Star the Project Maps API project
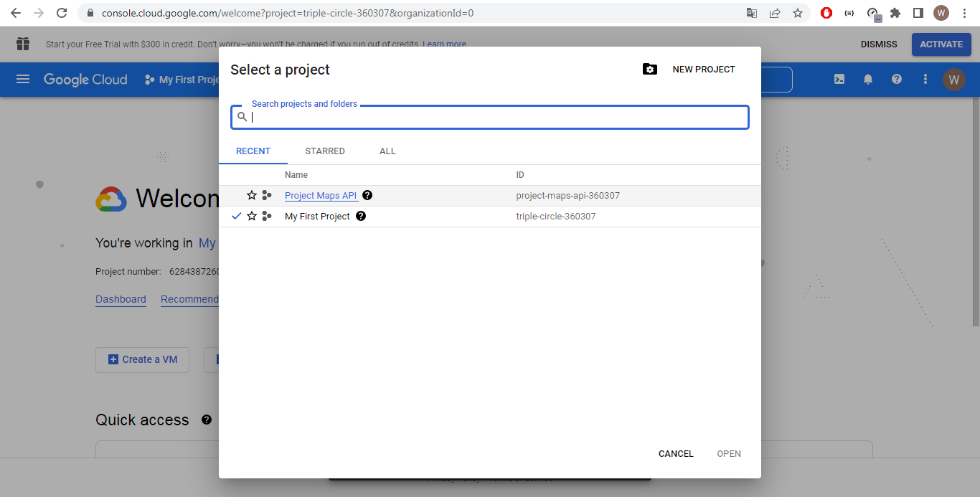Screen dimensions: 980x497 tap(252, 195)
